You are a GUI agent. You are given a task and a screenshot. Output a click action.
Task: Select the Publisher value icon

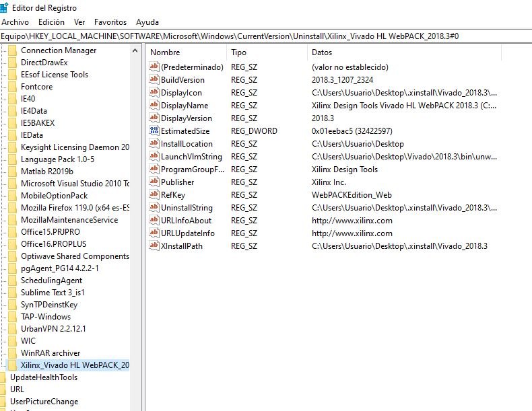(x=154, y=182)
